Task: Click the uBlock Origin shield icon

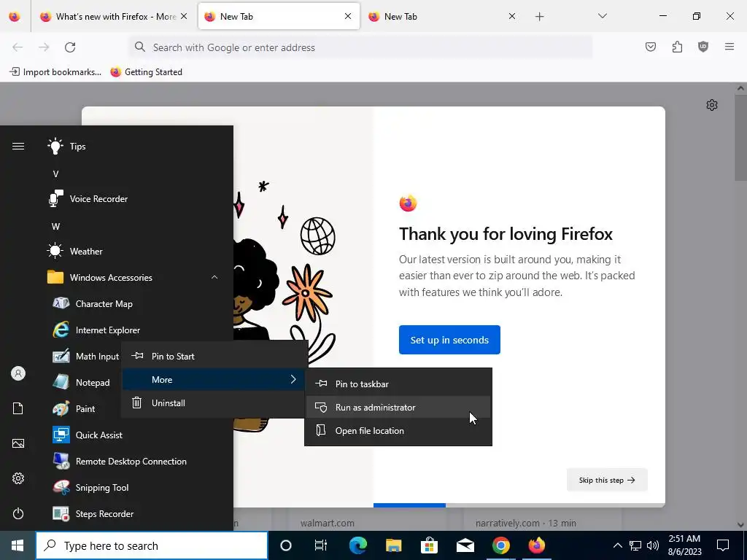Action: point(703,47)
